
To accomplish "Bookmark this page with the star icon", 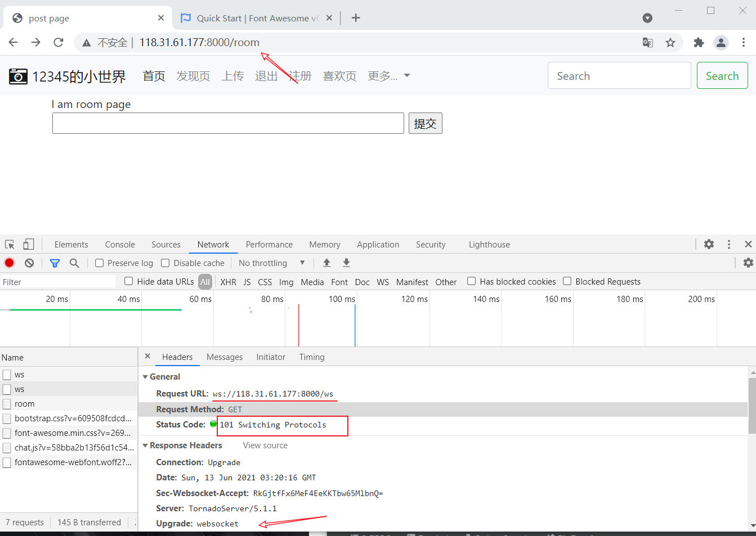I will pyautogui.click(x=670, y=42).
